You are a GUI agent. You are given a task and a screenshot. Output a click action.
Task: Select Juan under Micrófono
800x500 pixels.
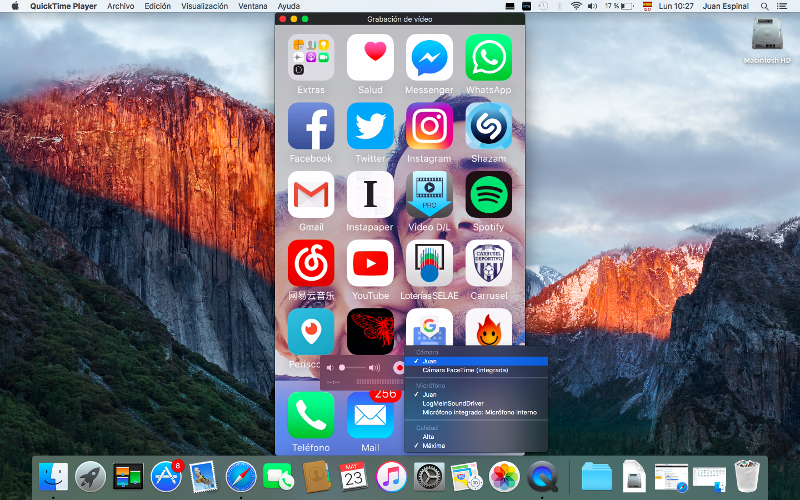click(x=476, y=394)
